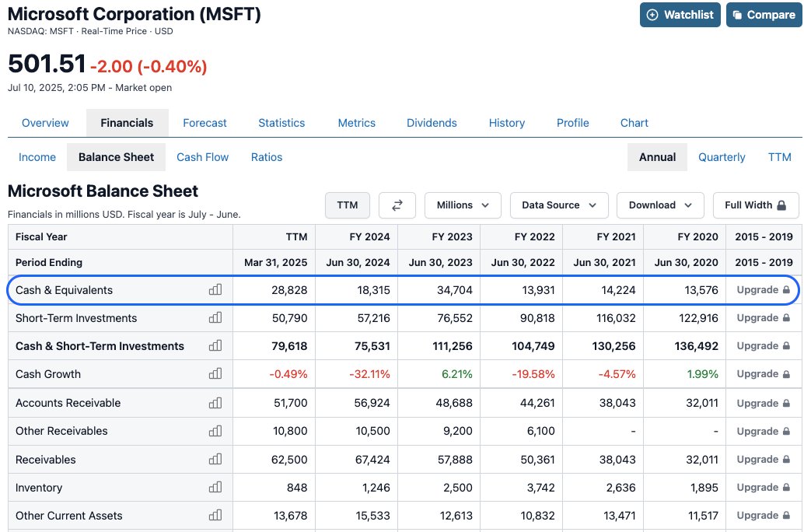Open chart icon for Cash & Equivalents row
Image resolution: width=804 pixels, height=532 pixels.
click(x=215, y=290)
